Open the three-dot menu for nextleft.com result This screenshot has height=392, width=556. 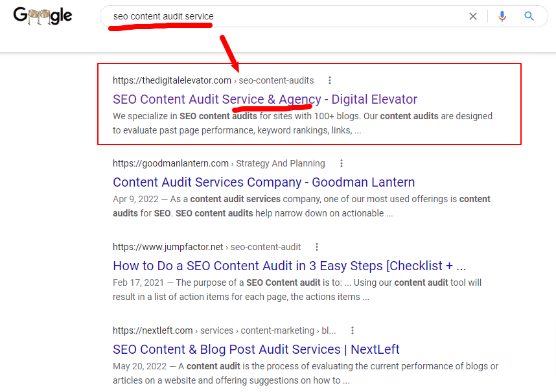point(353,330)
